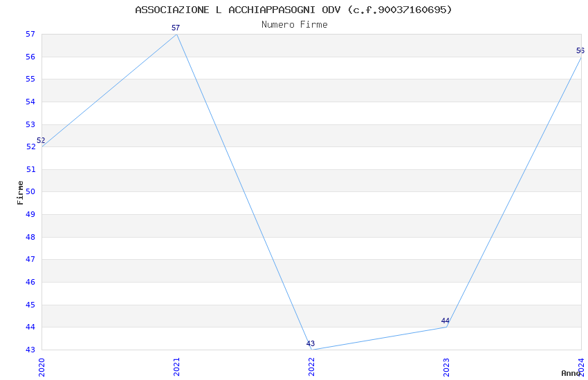
Task: Click the 'Anno' x-axis label
Action: coord(571,373)
